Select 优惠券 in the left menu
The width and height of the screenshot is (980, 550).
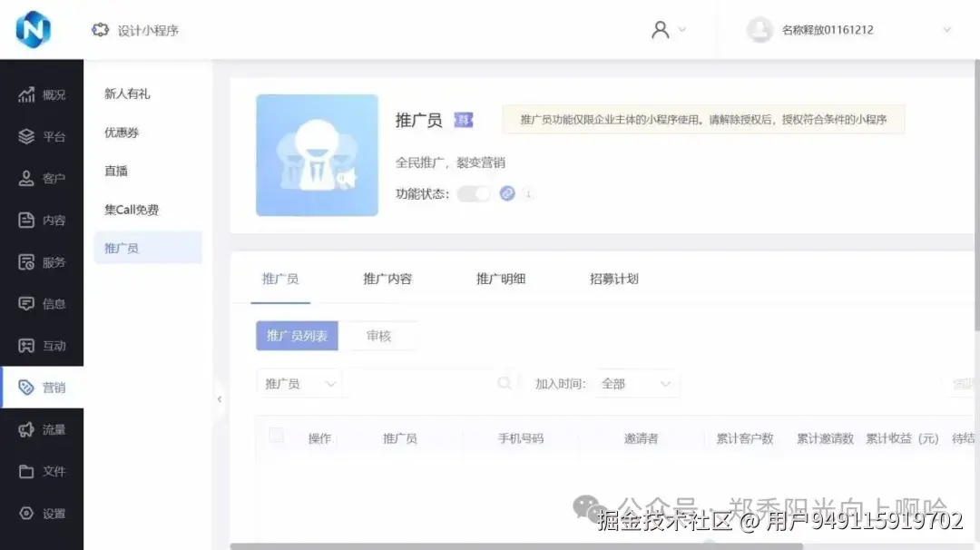pyautogui.click(x=122, y=133)
